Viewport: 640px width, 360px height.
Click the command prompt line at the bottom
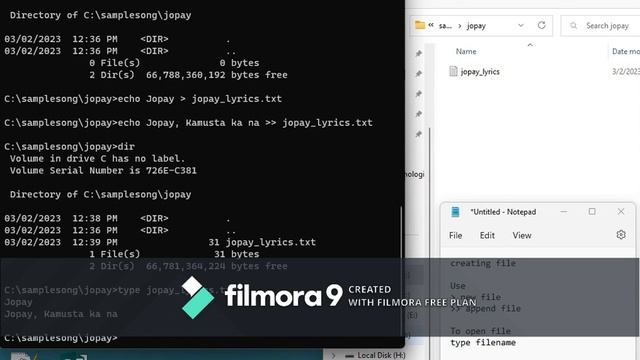coord(61,338)
